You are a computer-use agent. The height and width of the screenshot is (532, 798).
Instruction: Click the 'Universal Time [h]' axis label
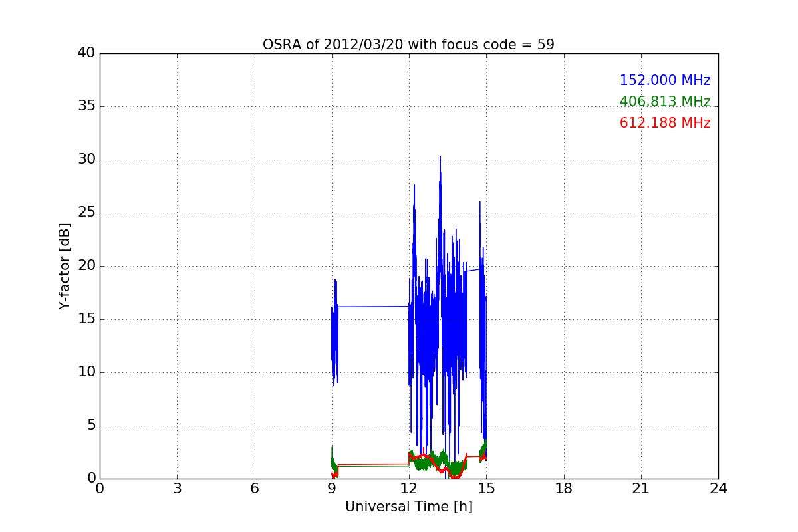(x=409, y=507)
